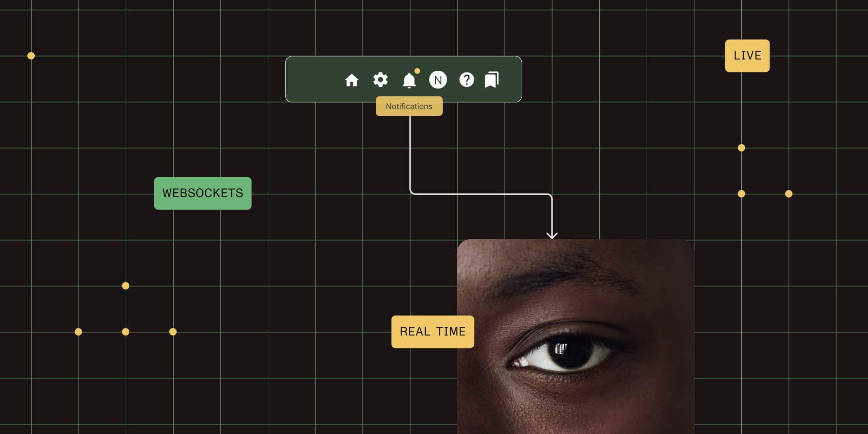Select the bell Notifications icon

point(409,81)
